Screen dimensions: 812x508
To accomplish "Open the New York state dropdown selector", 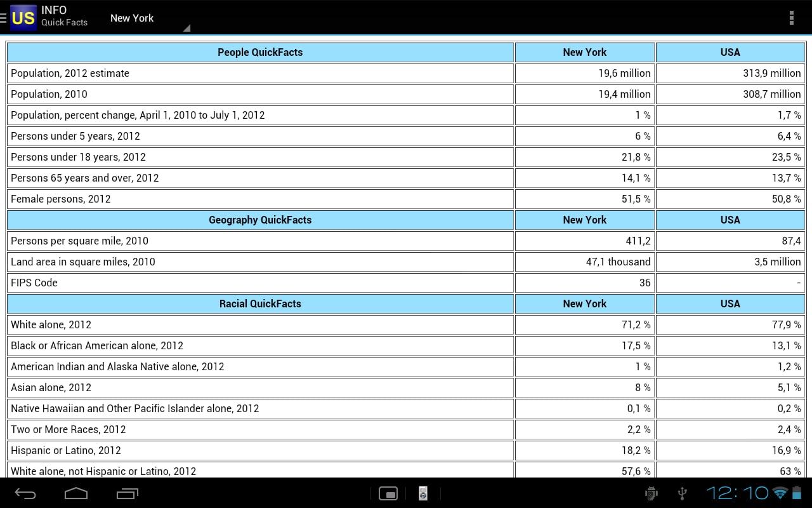I will (150, 18).
